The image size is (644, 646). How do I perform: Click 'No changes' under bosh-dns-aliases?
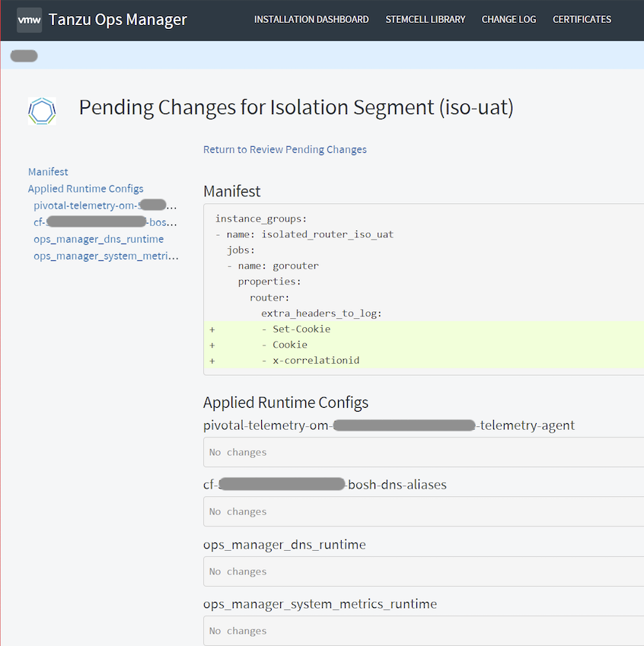click(238, 511)
